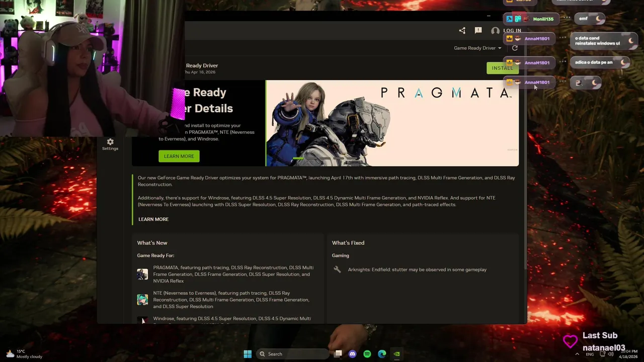This screenshot has width=644, height=362.
Task: Click the PRAGMATA banner image
Action: click(x=392, y=123)
